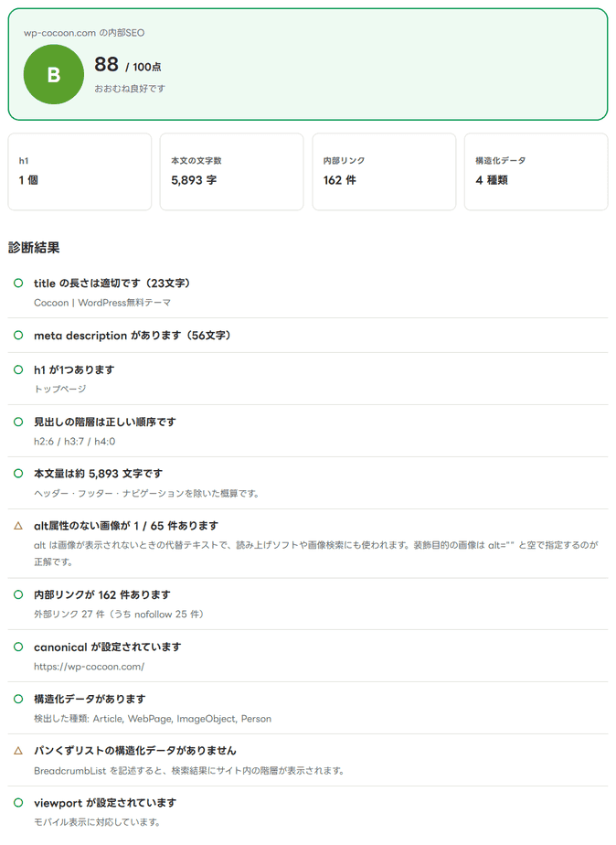Click the green circle beside meta description result

tap(18, 336)
